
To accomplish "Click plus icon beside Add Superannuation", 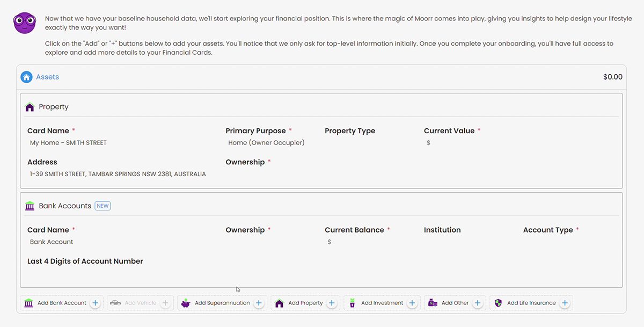I will tap(259, 303).
